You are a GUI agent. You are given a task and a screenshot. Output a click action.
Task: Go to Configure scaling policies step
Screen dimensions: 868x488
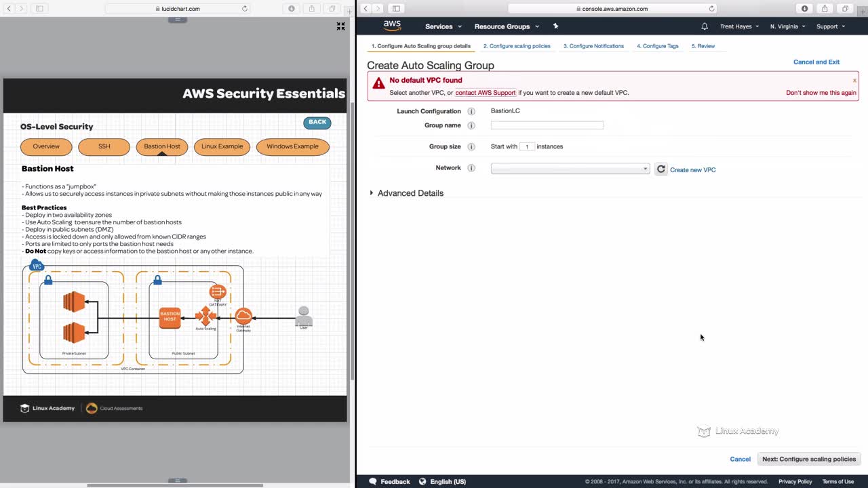point(517,46)
